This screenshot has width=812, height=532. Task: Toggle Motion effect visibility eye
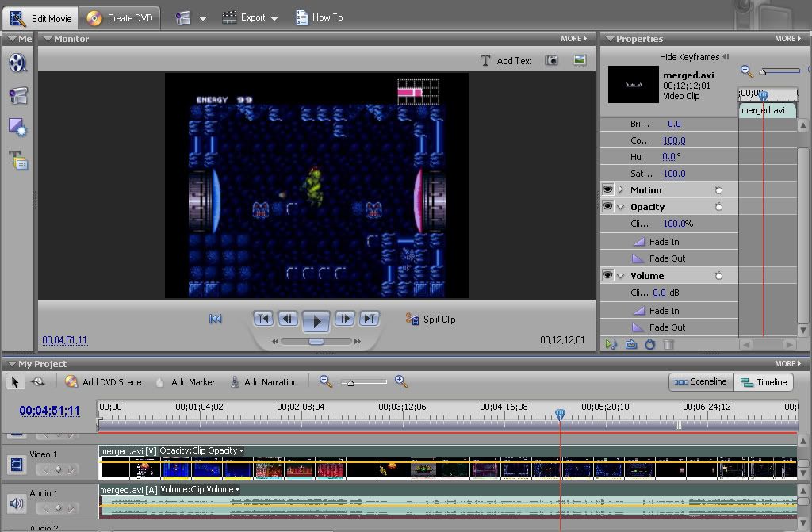(x=607, y=189)
